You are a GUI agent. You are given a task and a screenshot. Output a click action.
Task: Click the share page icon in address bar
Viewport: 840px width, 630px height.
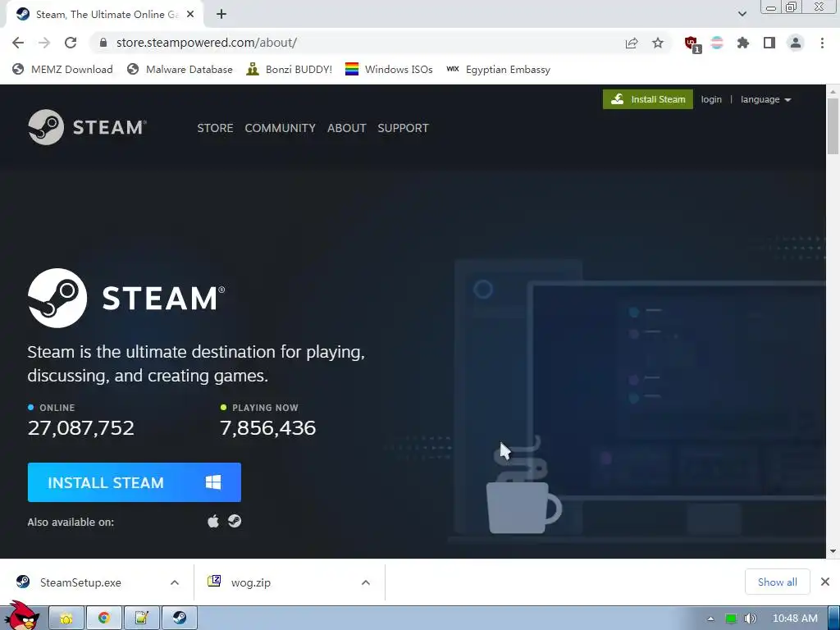[x=632, y=43]
